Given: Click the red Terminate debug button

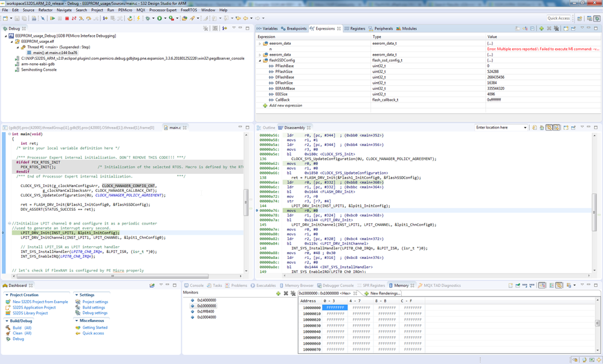Looking at the screenshot, I should coord(66,19).
